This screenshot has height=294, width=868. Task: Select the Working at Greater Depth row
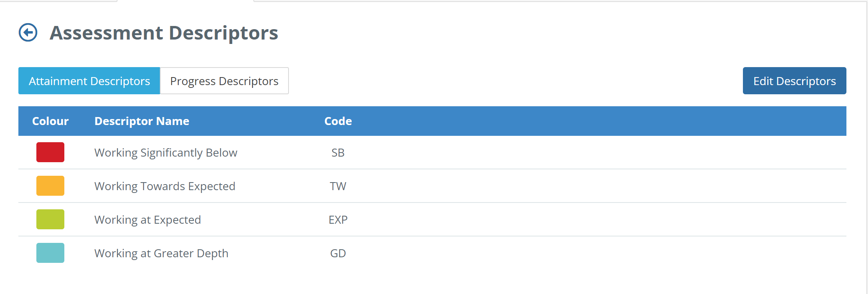(x=432, y=253)
